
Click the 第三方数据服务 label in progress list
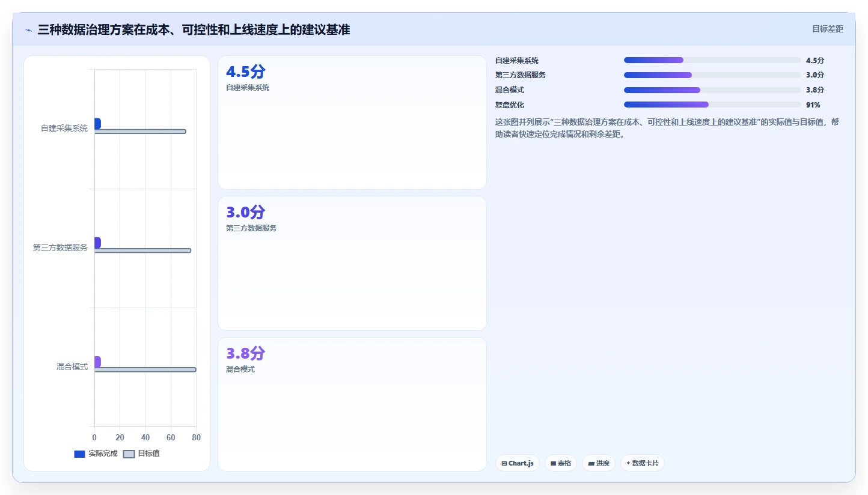521,75
